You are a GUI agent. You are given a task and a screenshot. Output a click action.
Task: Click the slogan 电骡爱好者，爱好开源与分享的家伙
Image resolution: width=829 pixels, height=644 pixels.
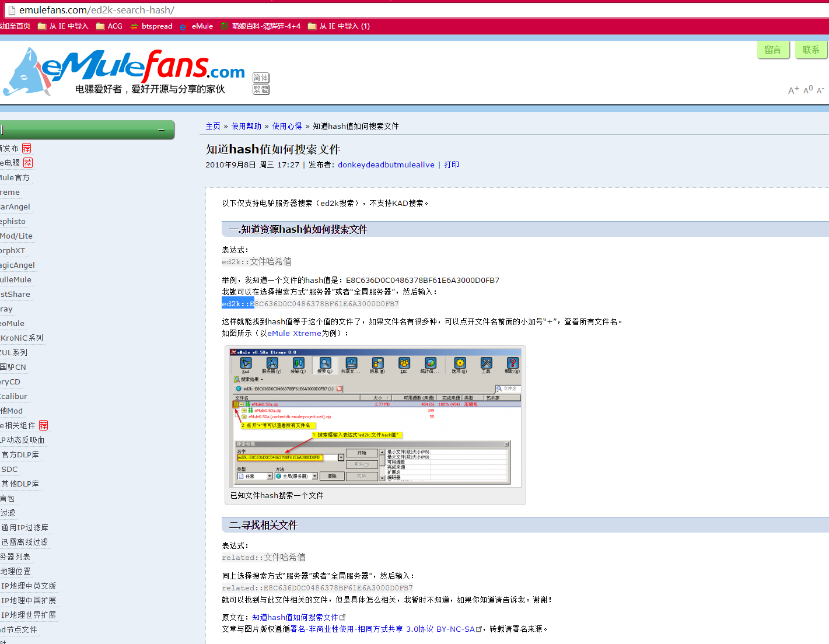tap(150, 89)
